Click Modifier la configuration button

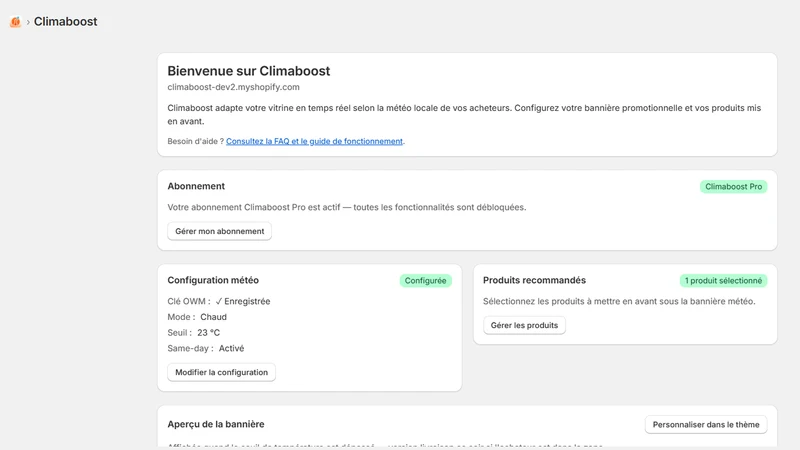pos(221,372)
